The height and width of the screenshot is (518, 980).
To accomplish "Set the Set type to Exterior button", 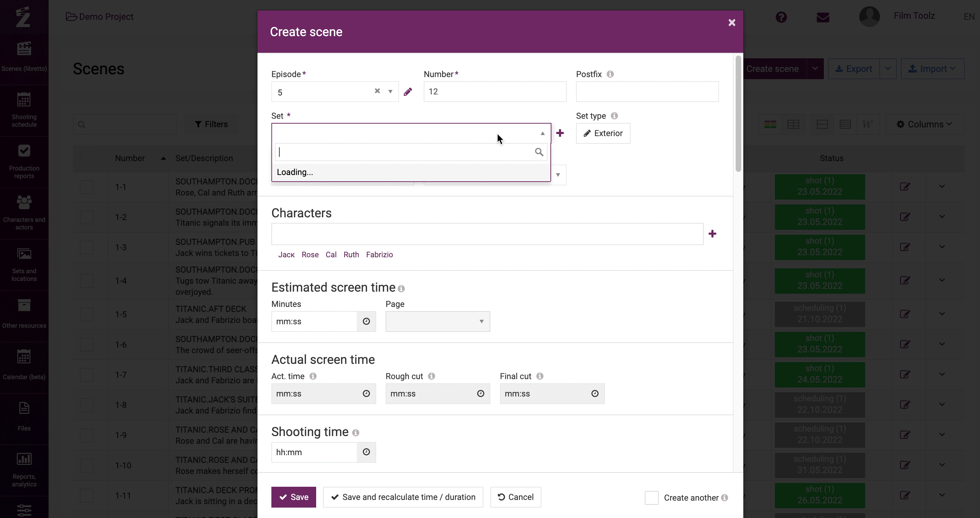I will [603, 133].
